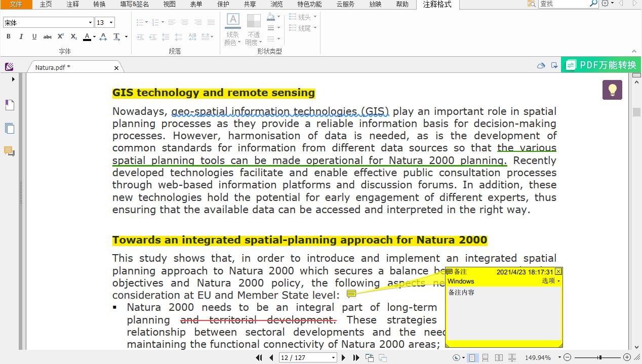642x364 pixels.
Task: Open the 选项 menu in note popup
Action: pyautogui.click(x=551, y=281)
